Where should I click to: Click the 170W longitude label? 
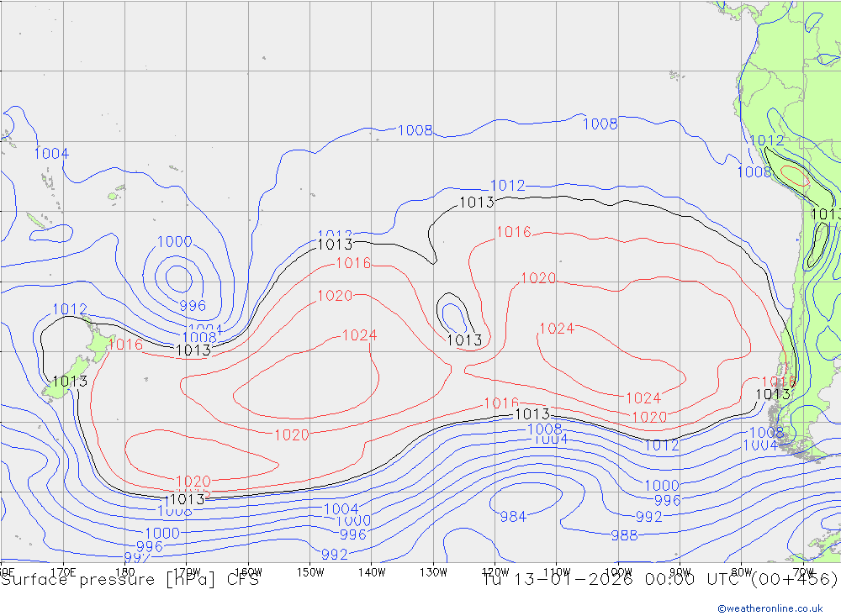(186, 571)
